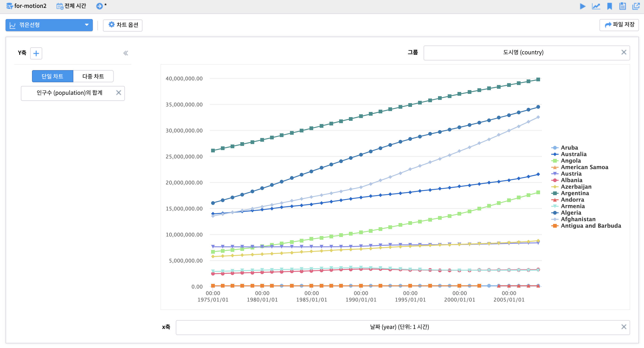Click the blue arrow circle icon
The height and width of the screenshot is (348, 644).
click(x=99, y=6)
